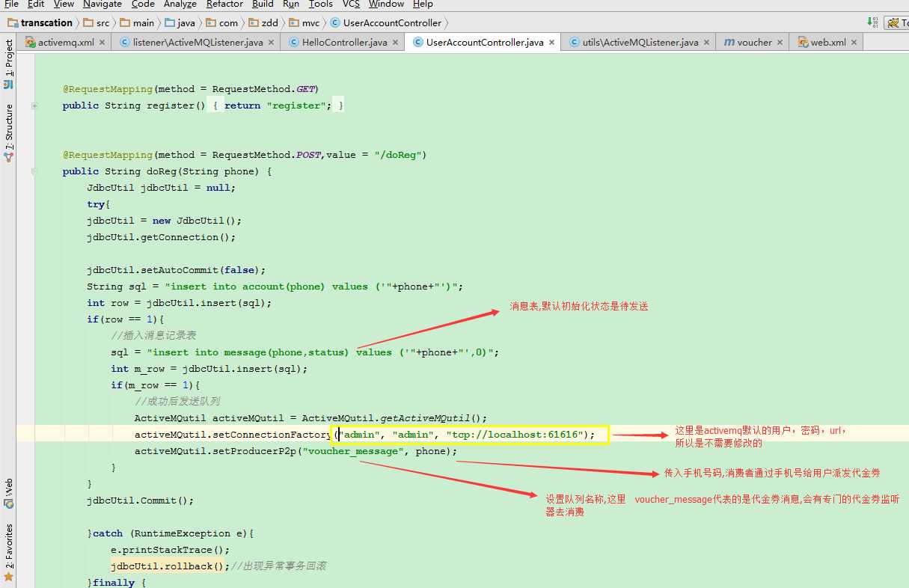909x588 pixels.
Task: Close the voucher tab
Action: coord(780,43)
